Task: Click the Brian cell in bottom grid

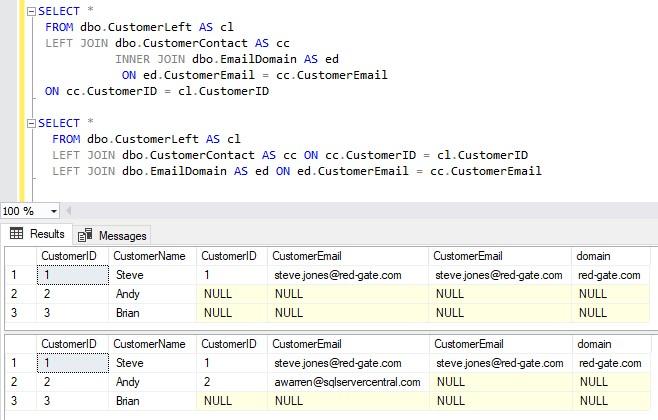Action: point(151,400)
